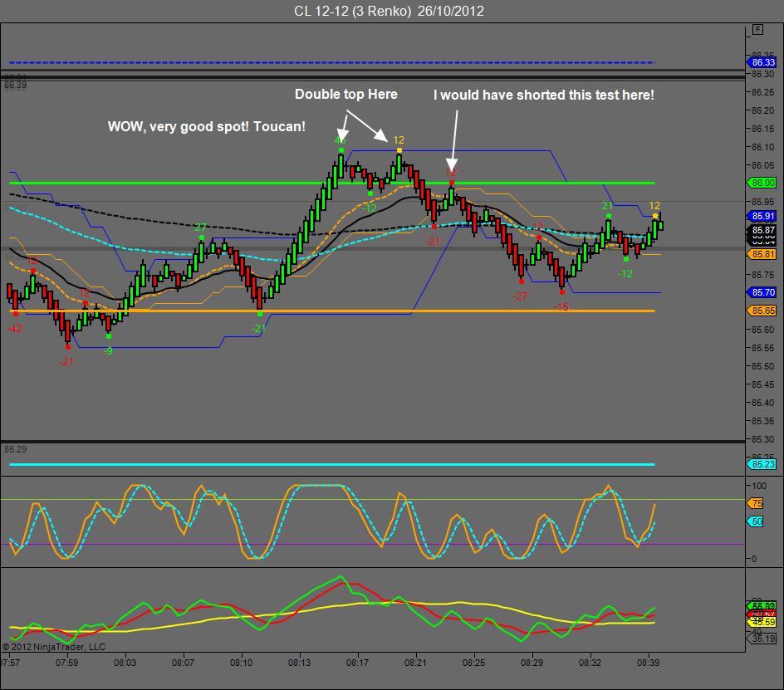This screenshot has width=784, height=690.
Task: Click the yellow 45.59 indicator value marker
Action: 762,622
